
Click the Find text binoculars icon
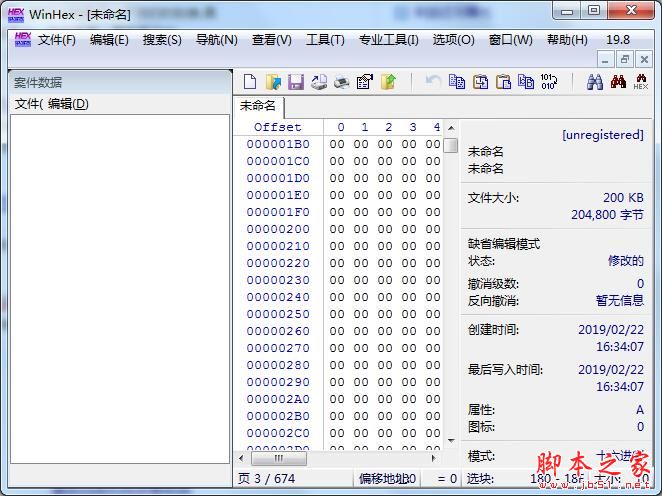tap(595, 82)
